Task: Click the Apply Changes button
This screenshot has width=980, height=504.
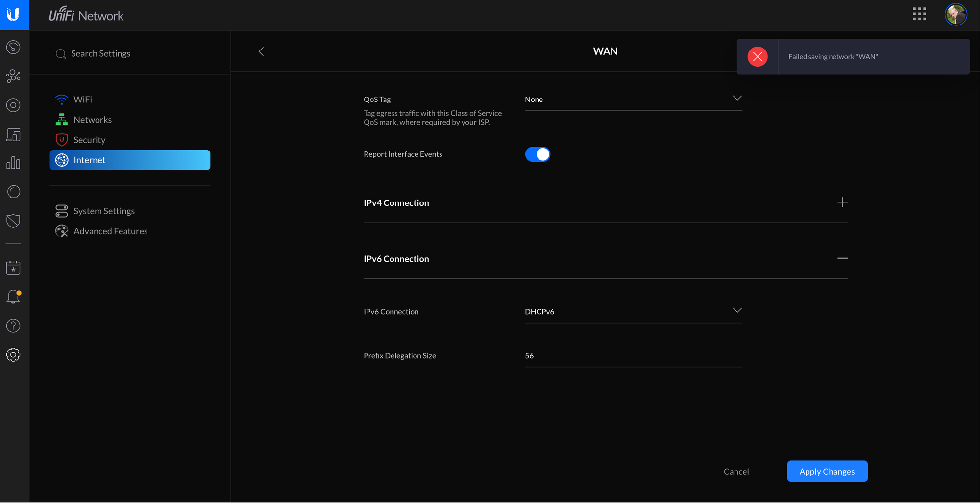Action: click(x=827, y=471)
